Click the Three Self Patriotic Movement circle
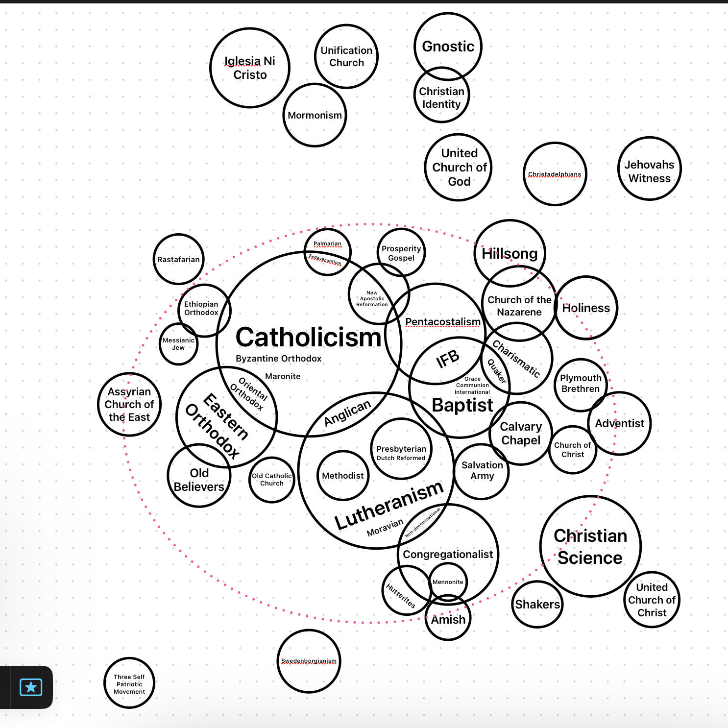This screenshot has width=728, height=728. point(129,683)
